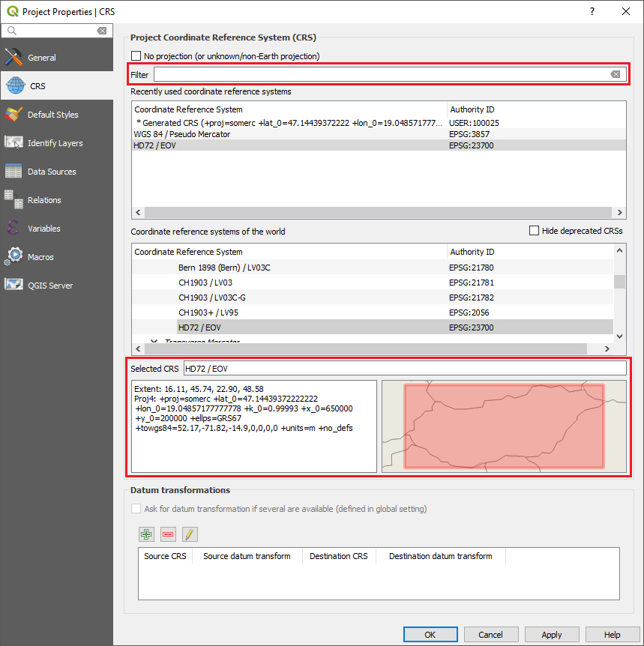This screenshot has height=646, width=644.
Task: Click Destination datum transform column header
Action: tap(441, 556)
